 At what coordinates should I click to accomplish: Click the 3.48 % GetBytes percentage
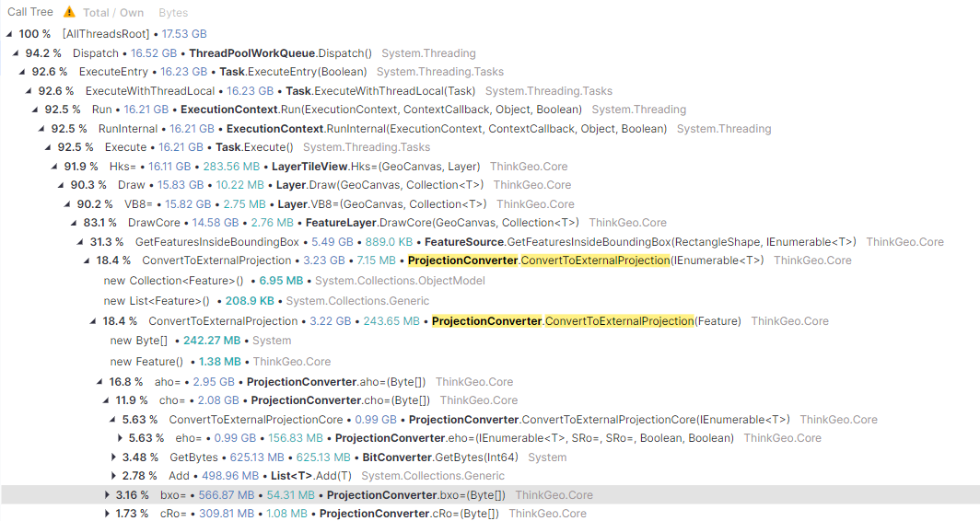pos(140,457)
